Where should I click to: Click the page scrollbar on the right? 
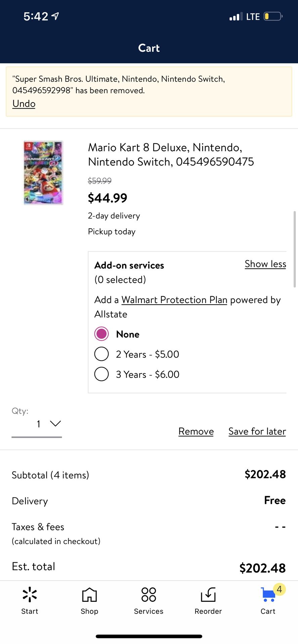[295, 249]
